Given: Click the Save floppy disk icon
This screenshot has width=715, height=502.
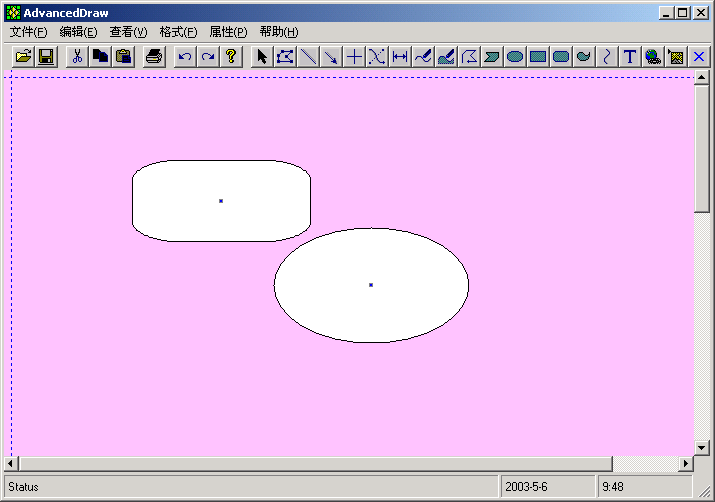Looking at the screenshot, I should 46,56.
